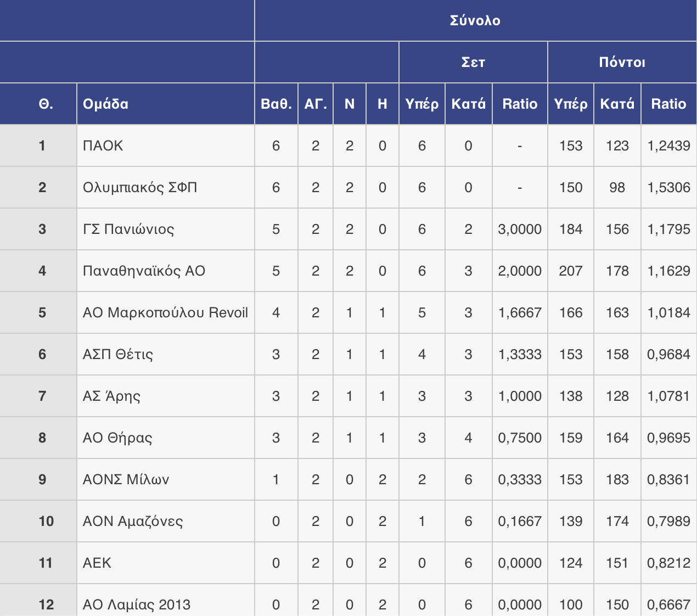Image resolution: width=697 pixels, height=616 pixels.
Task: Select team name ΑΕΚ
Action: [x=97, y=563]
